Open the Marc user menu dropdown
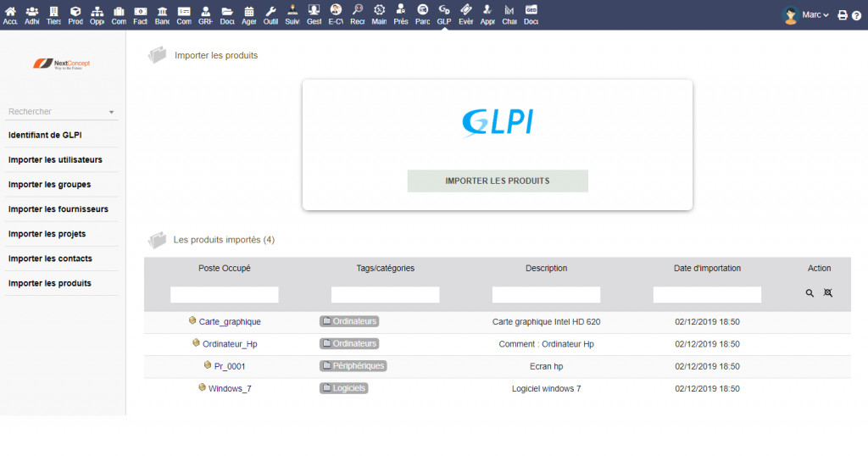Screen dimensions: 868x456 point(815,15)
